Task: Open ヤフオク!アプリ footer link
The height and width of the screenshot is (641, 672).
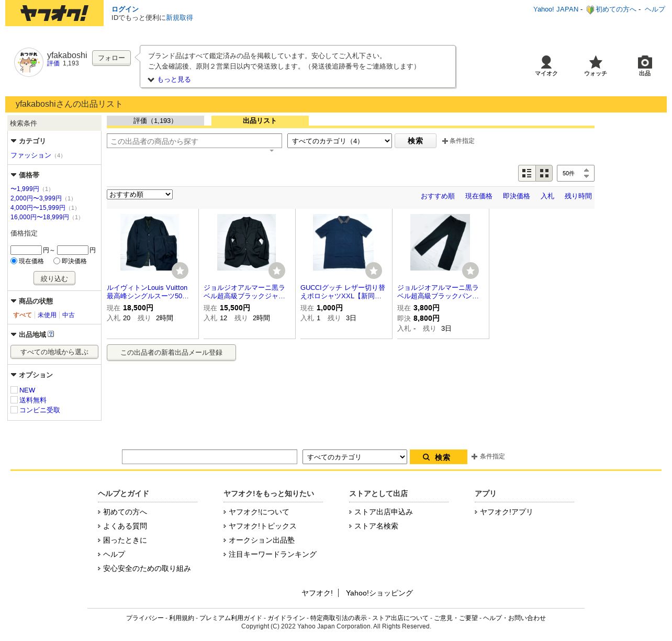Action: tap(506, 512)
